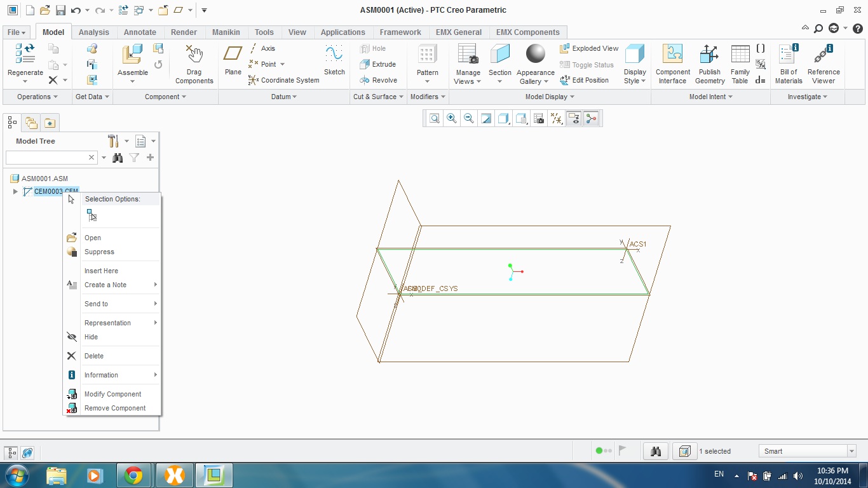Launch Publish Geometry
This screenshot has height=488, width=868.
710,64
